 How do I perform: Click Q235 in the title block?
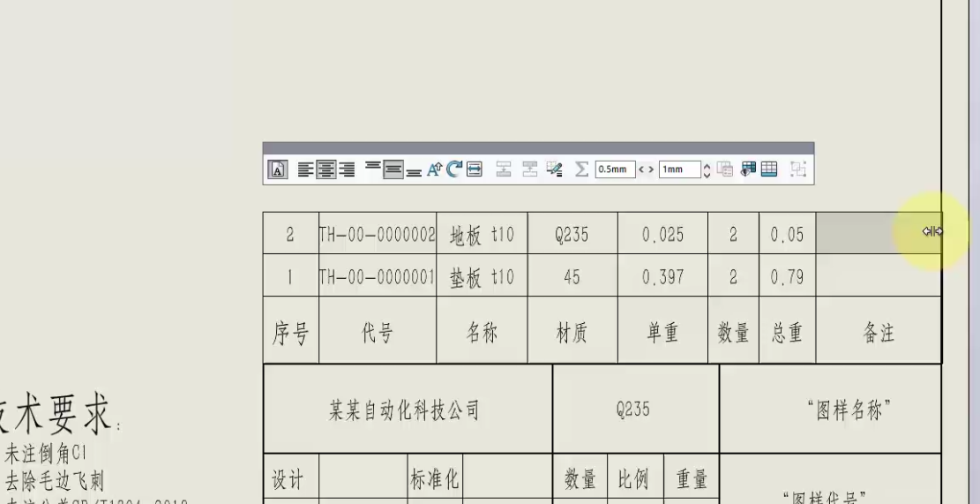[633, 410]
